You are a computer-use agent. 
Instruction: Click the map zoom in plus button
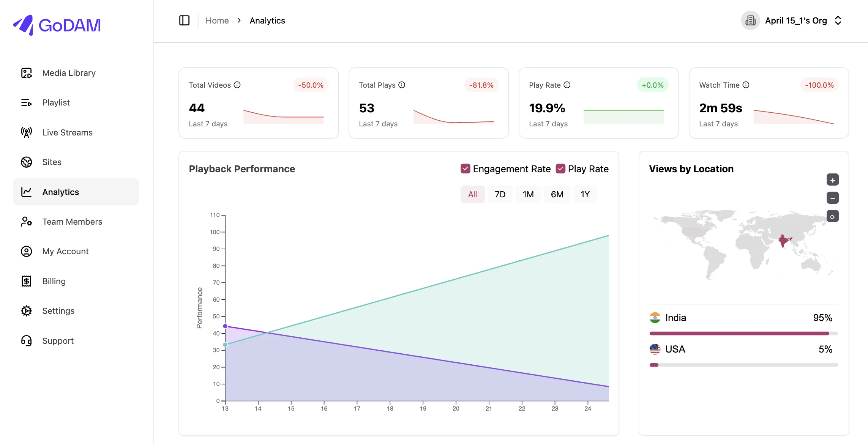coord(833,180)
